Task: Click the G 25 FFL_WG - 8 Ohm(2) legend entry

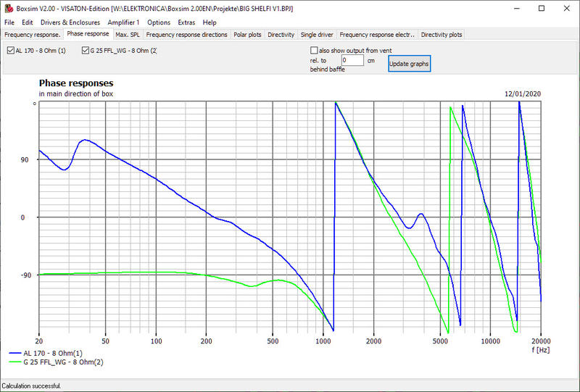Action: pyautogui.click(x=63, y=362)
